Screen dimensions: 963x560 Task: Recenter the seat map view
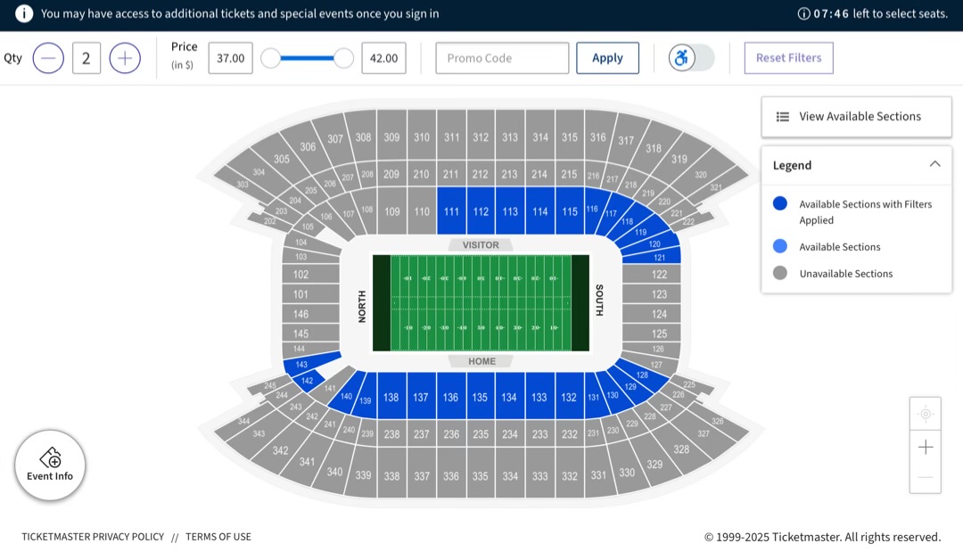coord(925,414)
